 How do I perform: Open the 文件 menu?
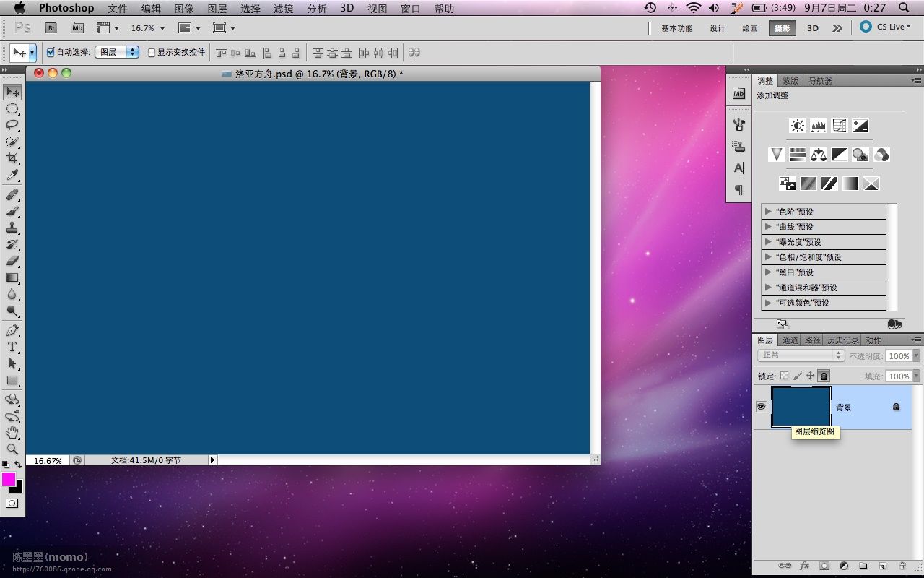118,9
